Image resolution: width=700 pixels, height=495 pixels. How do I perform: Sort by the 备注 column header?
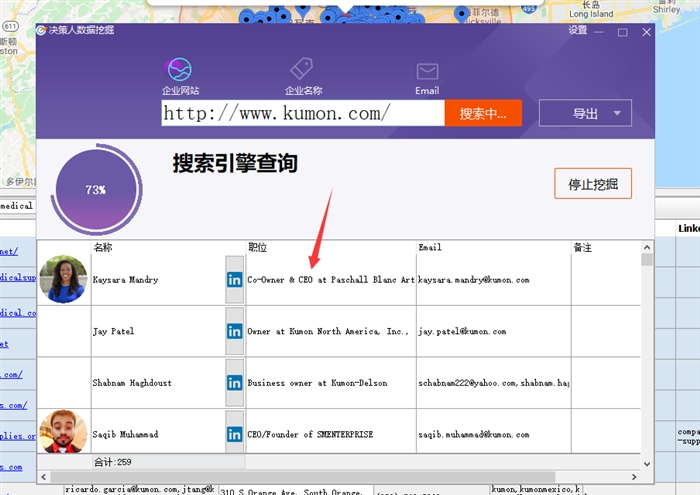tap(606, 247)
